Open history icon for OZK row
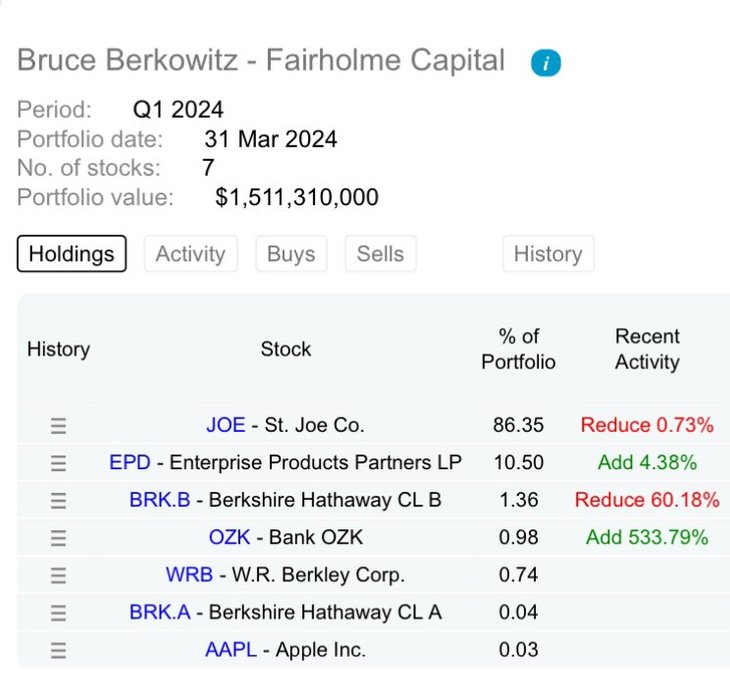Viewport: 730px width, 700px height. 58,538
